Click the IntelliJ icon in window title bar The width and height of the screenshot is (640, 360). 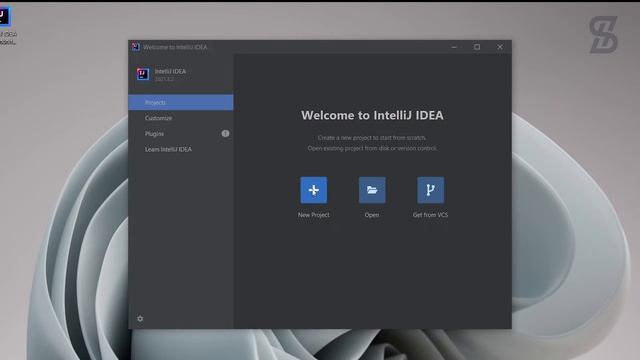[x=136, y=47]
